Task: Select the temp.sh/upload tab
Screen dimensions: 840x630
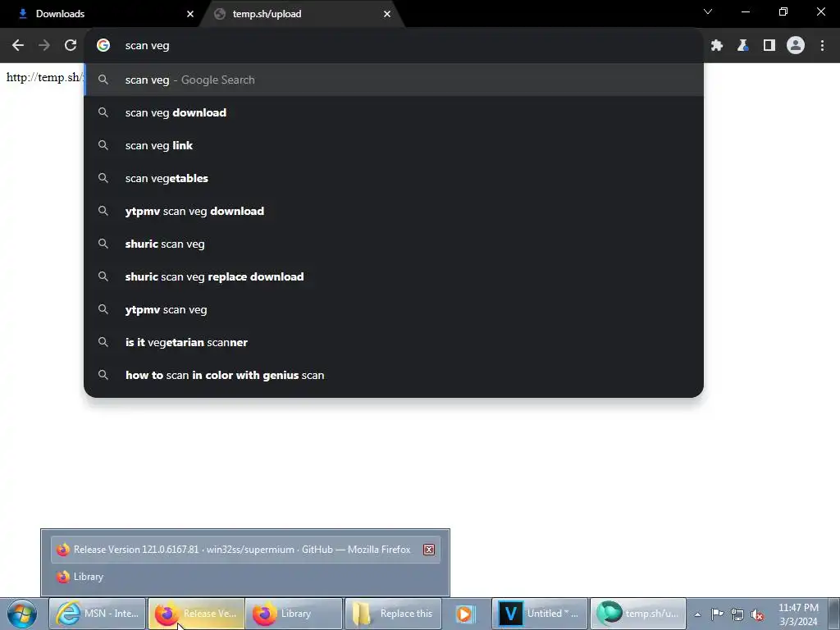Action: point(302,14)
